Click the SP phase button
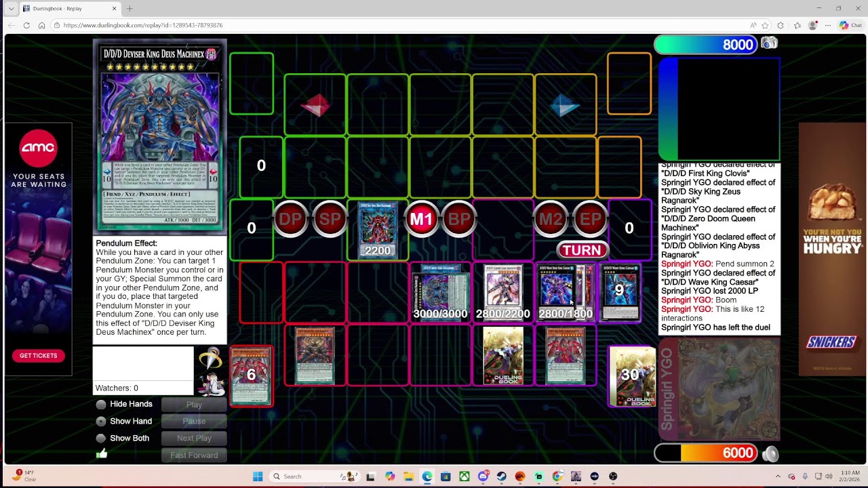Viewport: 868px width, 488px height. (x=330, y=220)
